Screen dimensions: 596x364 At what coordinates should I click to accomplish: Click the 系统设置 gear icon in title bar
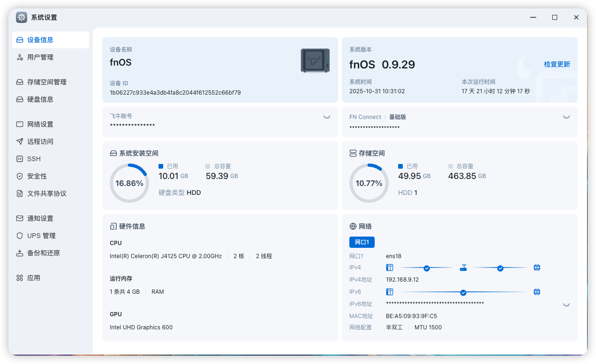22,17
